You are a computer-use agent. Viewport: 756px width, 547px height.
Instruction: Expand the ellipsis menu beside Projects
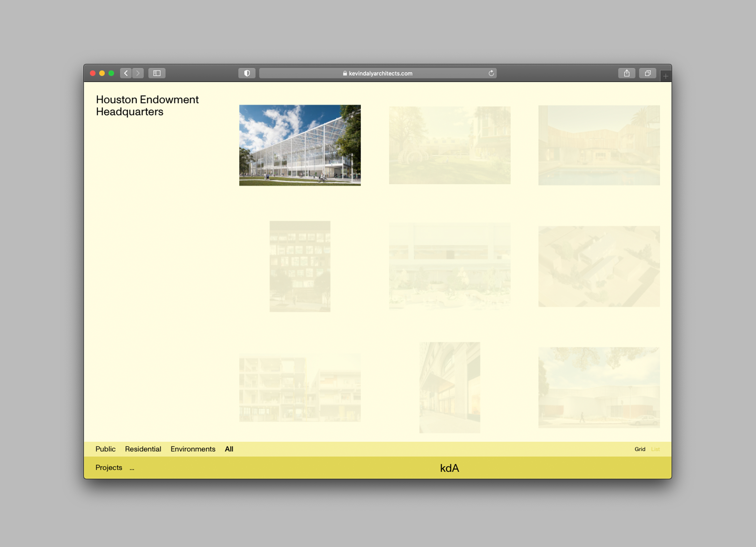point(132,468)
